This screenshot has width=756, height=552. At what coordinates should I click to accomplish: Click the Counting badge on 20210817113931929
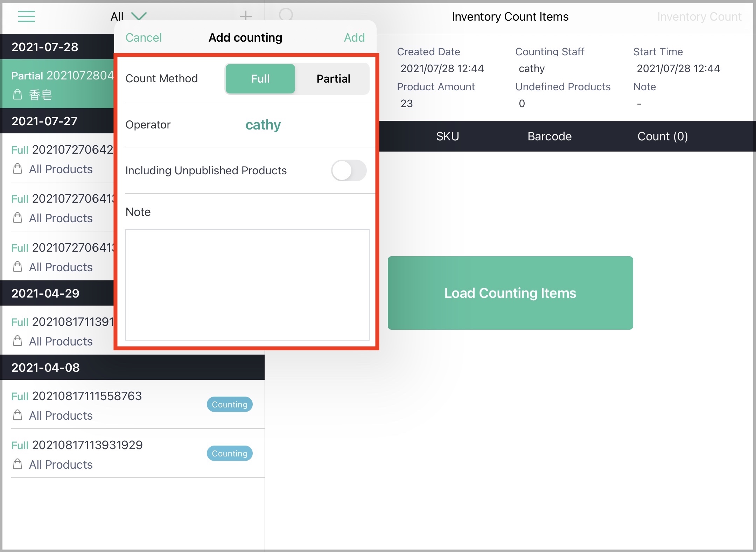[229, 453]
